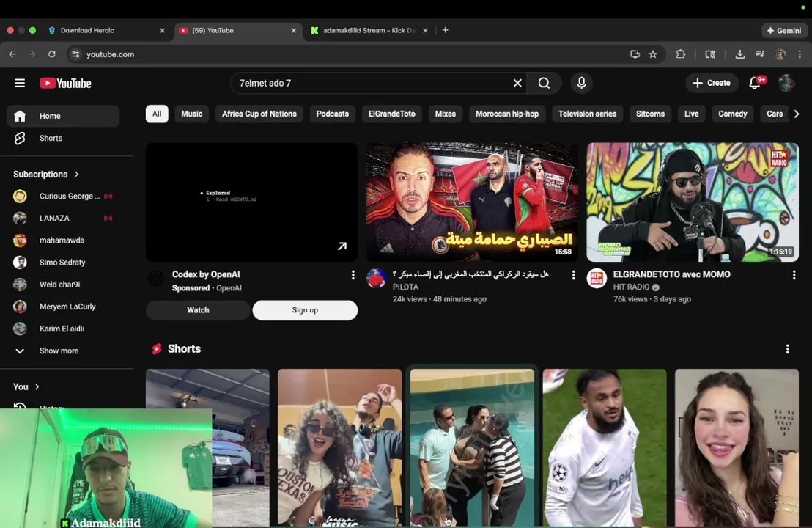Bookmark this page with the star icon
This screenshot has width=812, height=528.
[653, 54]
